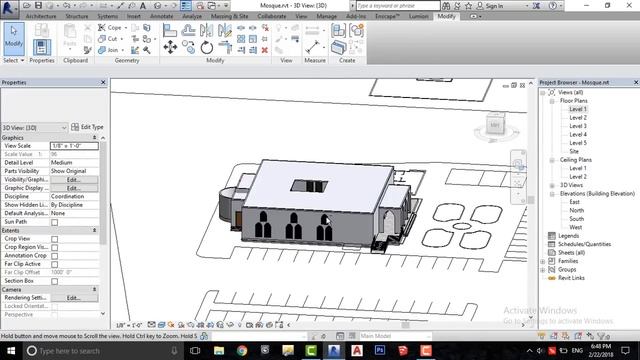Enable the Section Box checkbox
Image resolution: width=640 pixels, height=360 pixels.
coord(55,281)
